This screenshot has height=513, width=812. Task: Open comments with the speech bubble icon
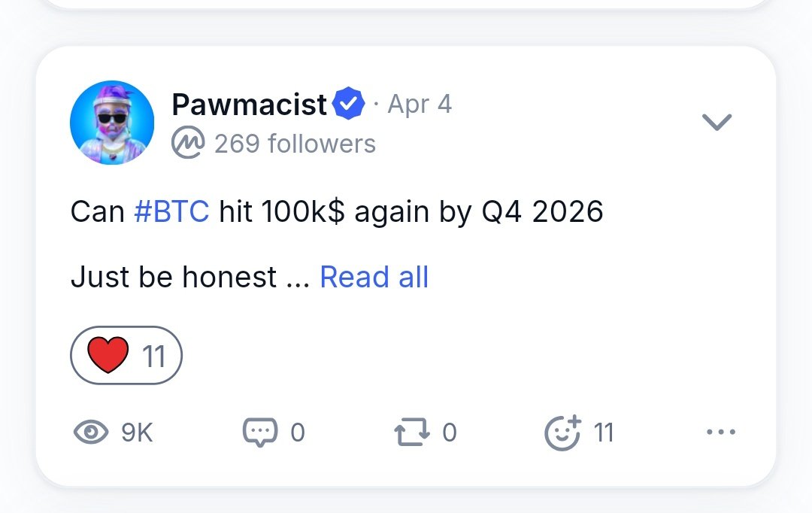click(x=260, y=433)
